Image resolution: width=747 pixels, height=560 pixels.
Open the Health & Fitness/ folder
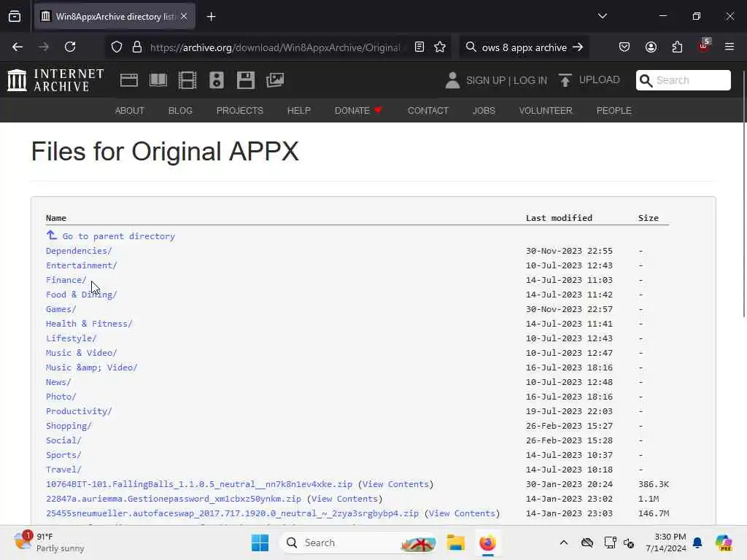(89, 324)
